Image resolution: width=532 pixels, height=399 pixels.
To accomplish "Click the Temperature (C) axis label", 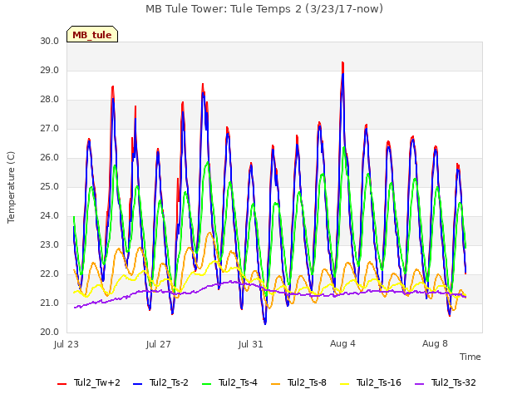I will pos(11,187).
